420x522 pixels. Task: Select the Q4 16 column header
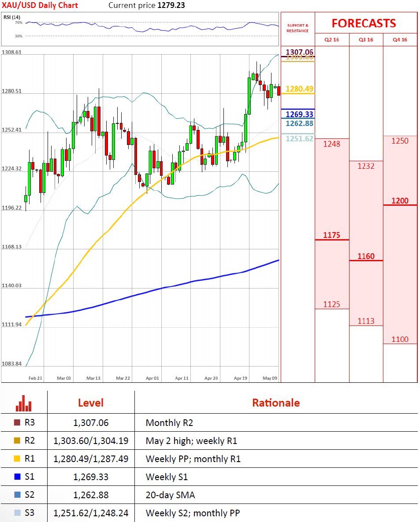pos(400,40)
